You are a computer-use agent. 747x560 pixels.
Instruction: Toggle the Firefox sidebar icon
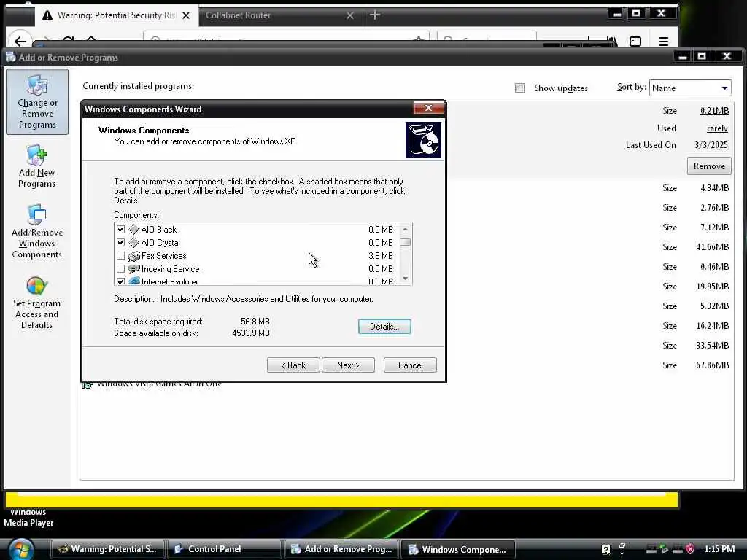coord(635,42)
